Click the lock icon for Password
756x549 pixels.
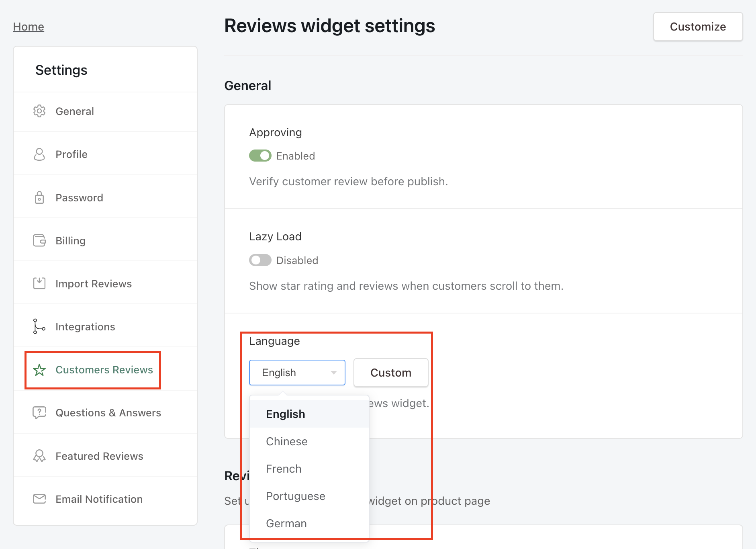tap(39, 198)
